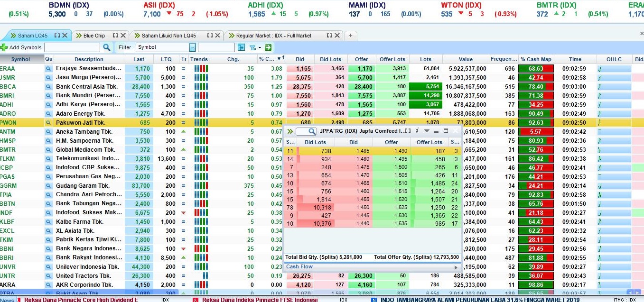Sort by the Description column header
Image resolution: width=644 pixels, height=302 pixels.
click(x=89, y=59)
